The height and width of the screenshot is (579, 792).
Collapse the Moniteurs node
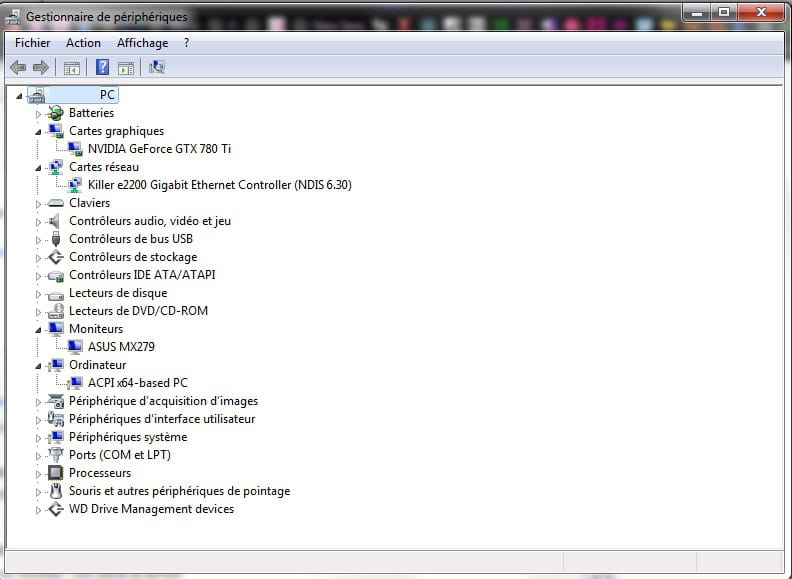38,330
